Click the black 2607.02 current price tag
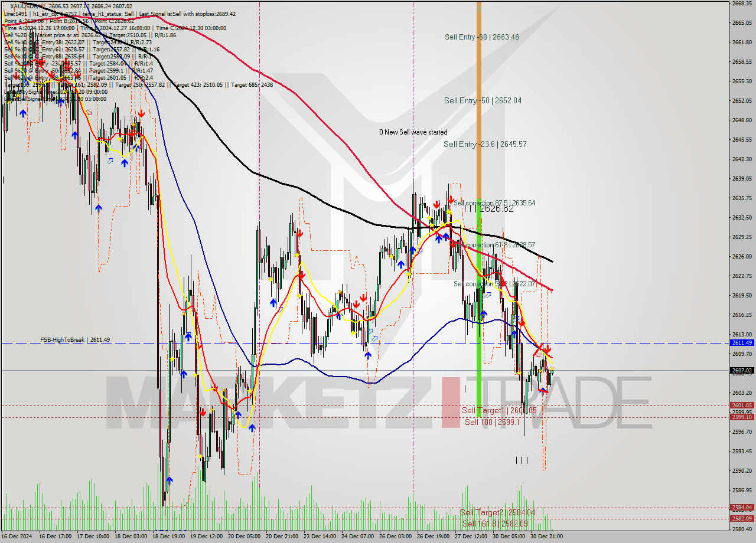Image resolution: width=756 pixels, height=543 pixels. 742,370
